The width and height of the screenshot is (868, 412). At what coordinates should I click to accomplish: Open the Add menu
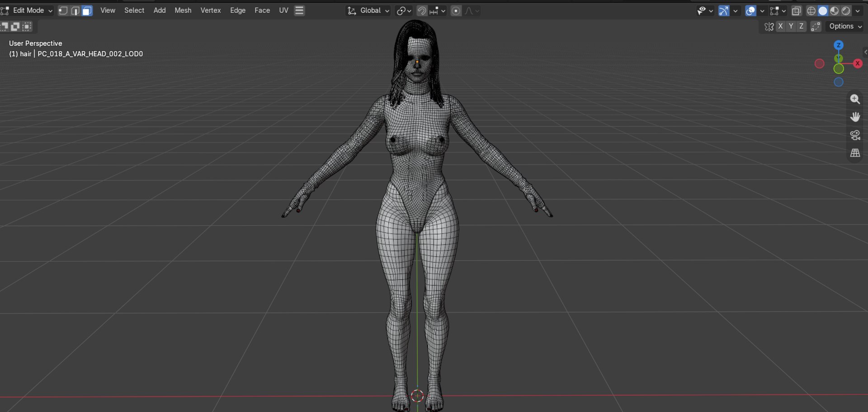[160, 10]
